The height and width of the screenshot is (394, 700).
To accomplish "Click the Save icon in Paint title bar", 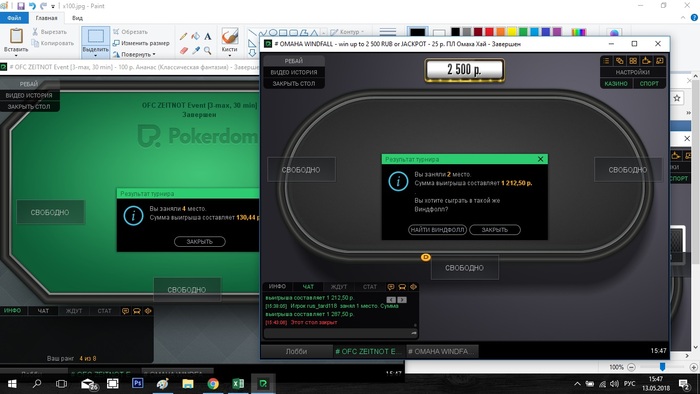I will [21, 6].
